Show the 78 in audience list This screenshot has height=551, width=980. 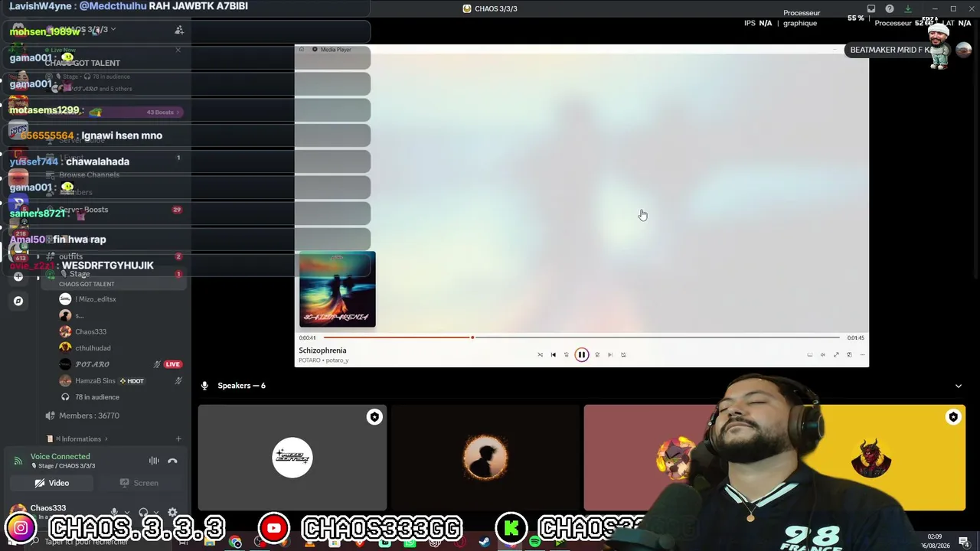pyautogui.click(x=96, y=397)
